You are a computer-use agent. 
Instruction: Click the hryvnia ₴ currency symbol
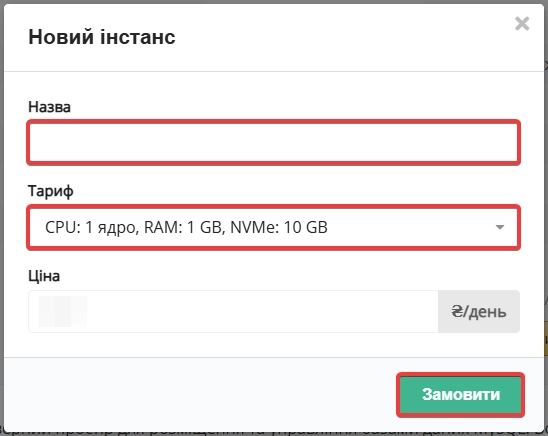[456, 311]
